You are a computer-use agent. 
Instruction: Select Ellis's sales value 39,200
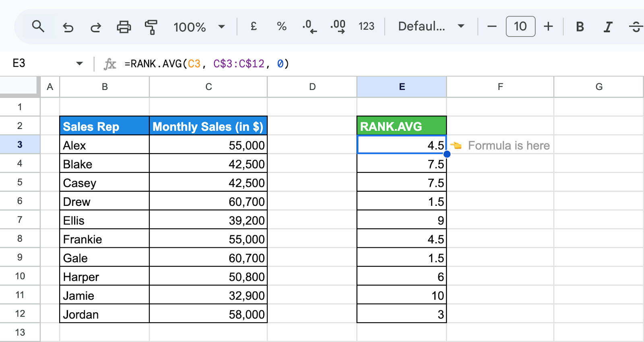click(x=208, y=220)
